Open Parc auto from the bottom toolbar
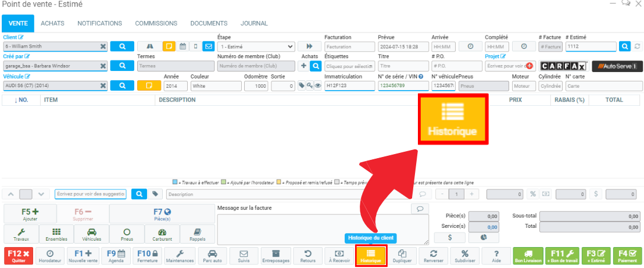The width and height of the screenshot is (644, 268). [213, 256]
